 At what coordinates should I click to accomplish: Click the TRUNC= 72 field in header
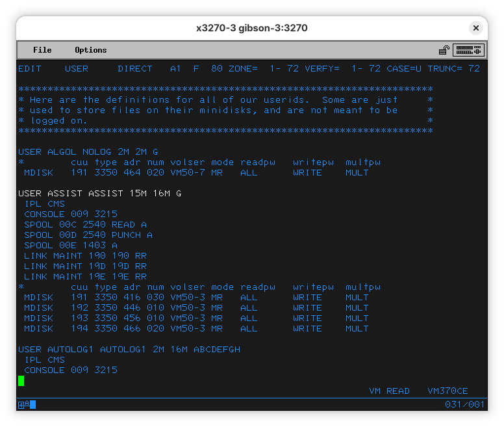tap(455, 69)
